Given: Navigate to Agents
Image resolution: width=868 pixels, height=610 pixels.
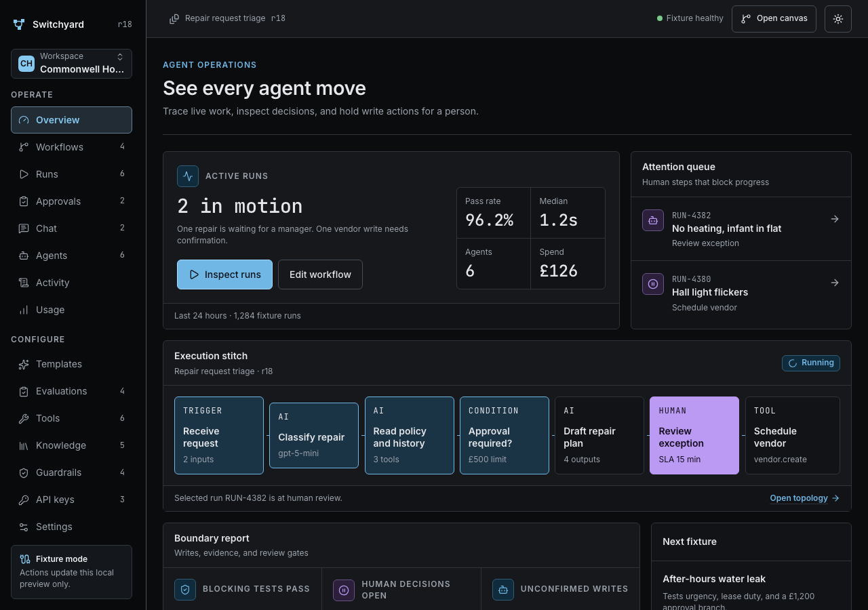Looking at the screenshot, I should (71, 256).
